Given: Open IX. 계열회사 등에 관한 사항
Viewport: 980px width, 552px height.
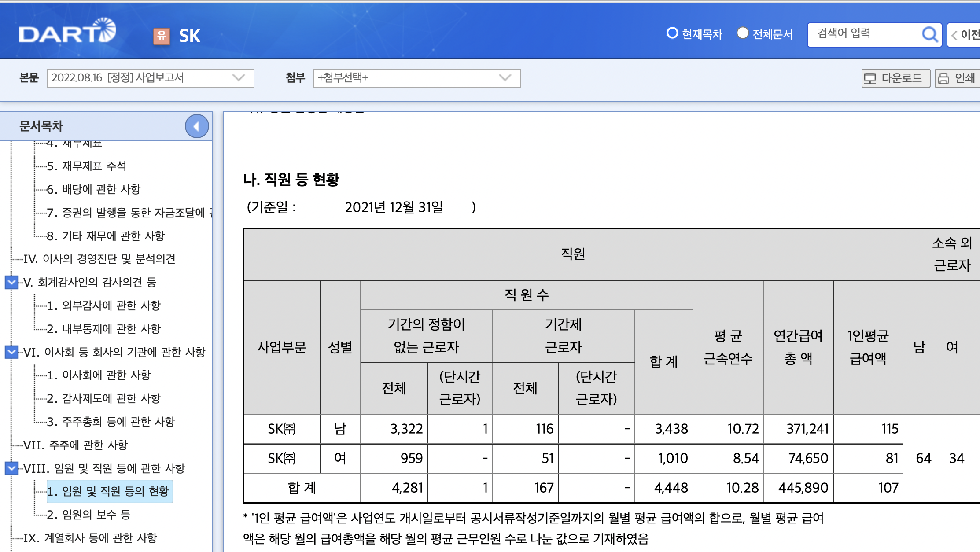Looking at the screenshot, I should click(x=90, y=537).
